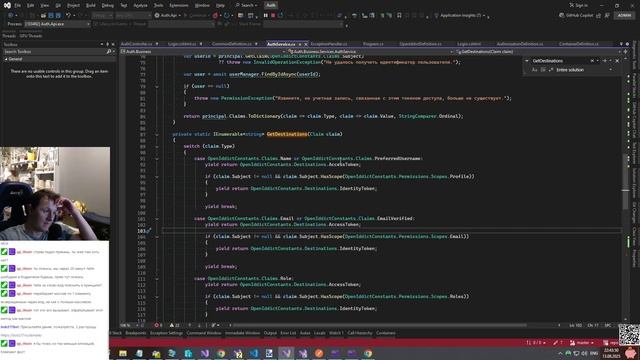Screen dimensions: 640x360
Task: Open the Immediate Window tab
Action: (x=242, y=333)
